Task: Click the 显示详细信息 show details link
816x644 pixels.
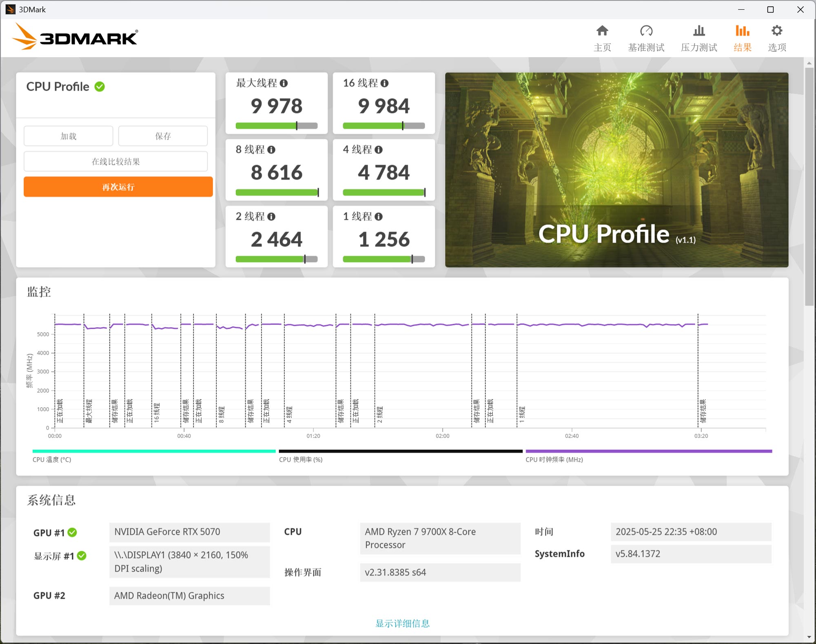Action: 402,624
